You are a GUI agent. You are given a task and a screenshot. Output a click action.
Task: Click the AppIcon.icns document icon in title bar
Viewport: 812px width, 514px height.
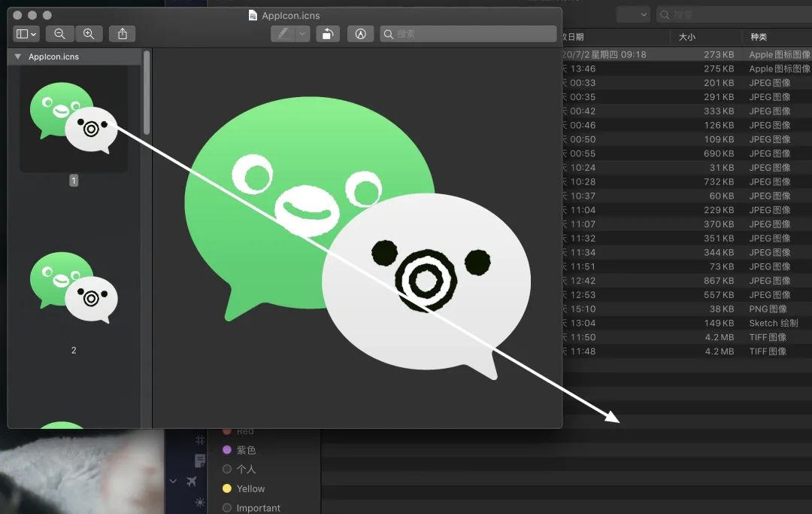click(x=253, y=16)
